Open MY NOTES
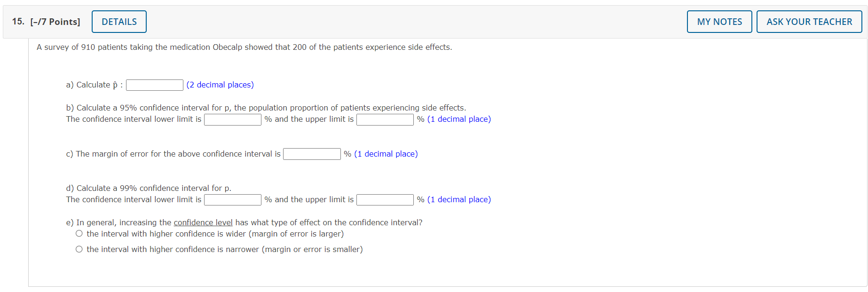The height and width of the screenshot is (292, 868). (719, 21)
